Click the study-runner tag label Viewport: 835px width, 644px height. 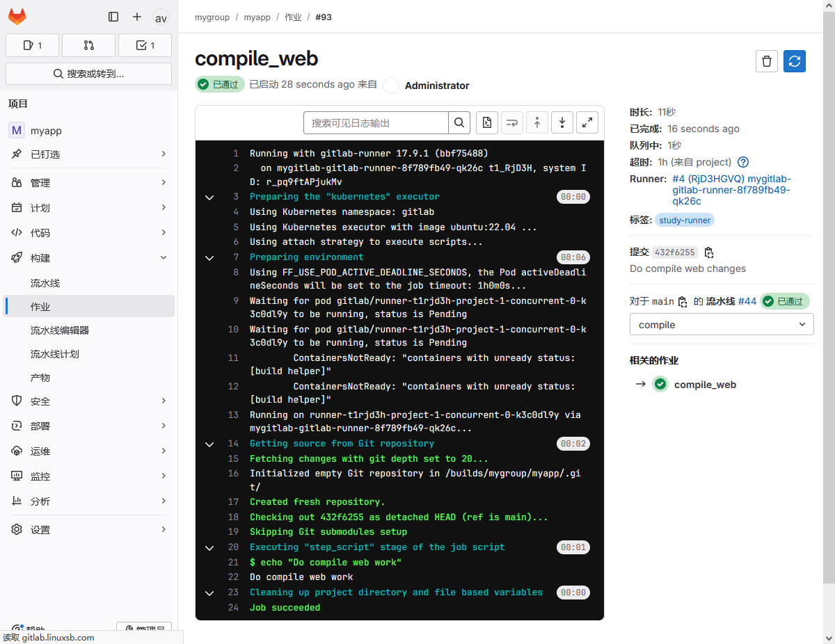685,220
